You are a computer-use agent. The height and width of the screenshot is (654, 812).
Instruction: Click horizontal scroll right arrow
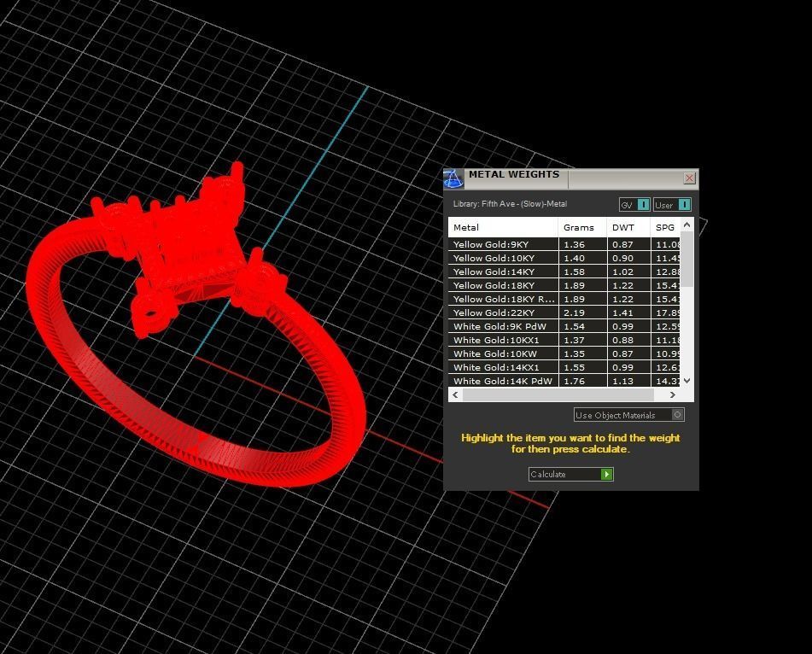click(x=672, y=394)
